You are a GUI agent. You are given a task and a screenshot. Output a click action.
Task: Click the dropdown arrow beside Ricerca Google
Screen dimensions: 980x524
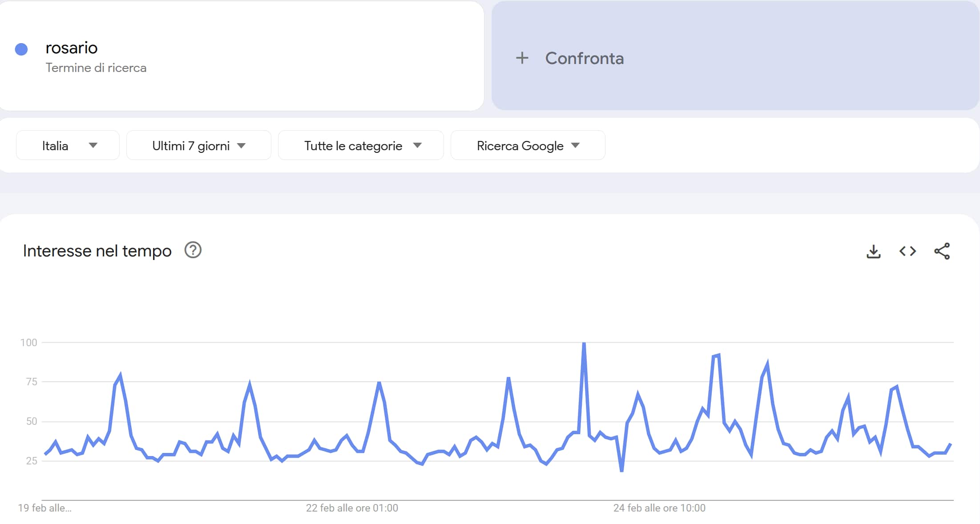coord(576,145)
